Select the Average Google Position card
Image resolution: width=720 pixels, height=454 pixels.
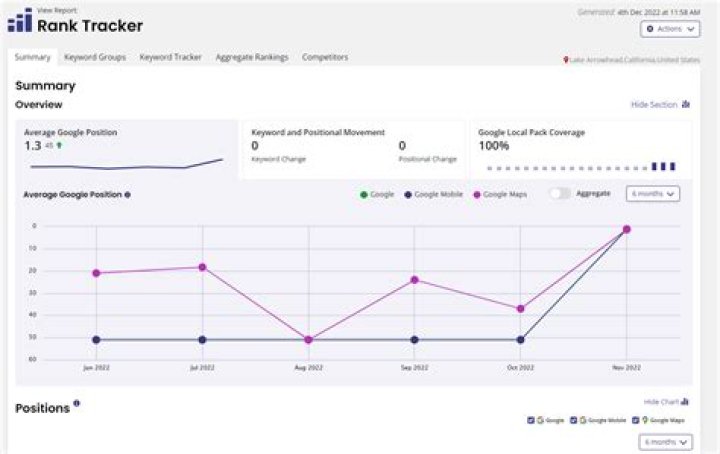point(127,149)
